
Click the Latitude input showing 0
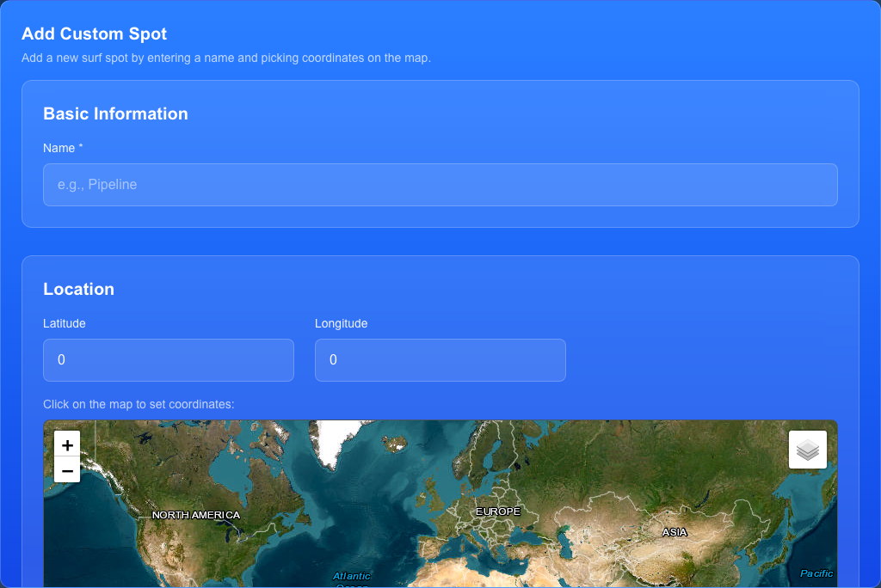(x=168, y=360)
